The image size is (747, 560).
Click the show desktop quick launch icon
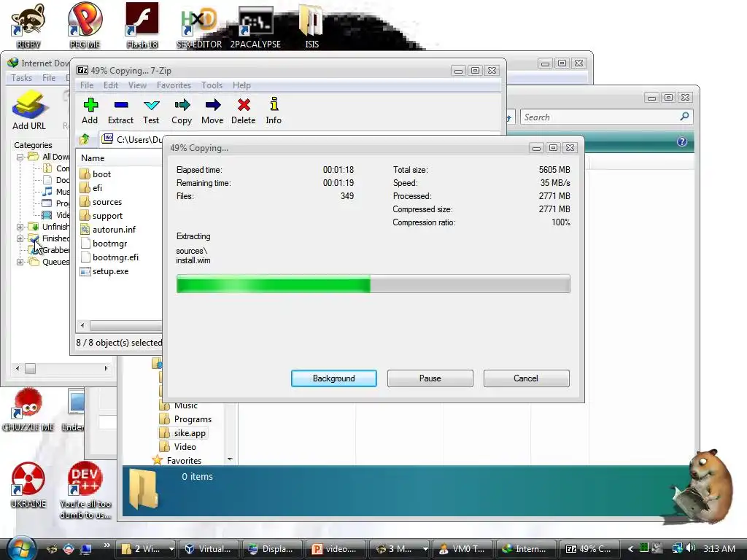[x=86, y=548]
